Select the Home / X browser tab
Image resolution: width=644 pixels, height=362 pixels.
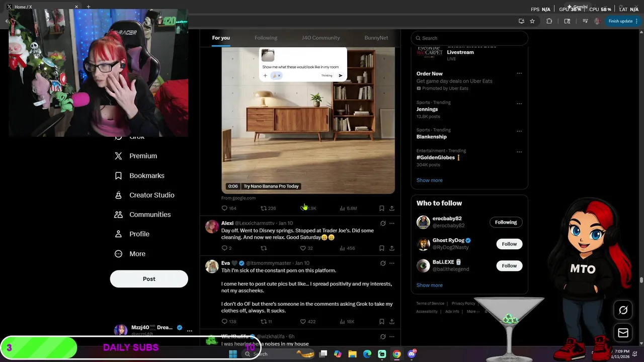point(42,7)
